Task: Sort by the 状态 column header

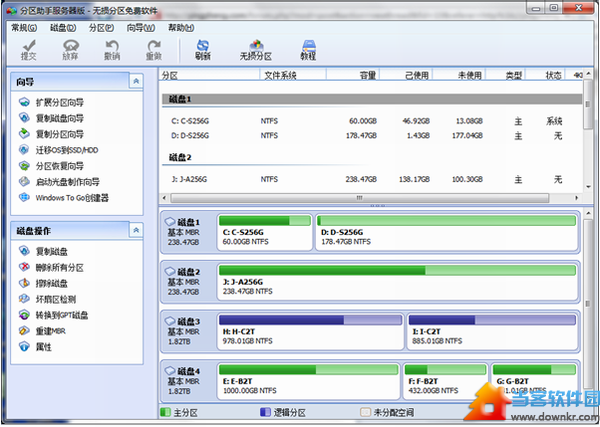Action: click(546, 75)
